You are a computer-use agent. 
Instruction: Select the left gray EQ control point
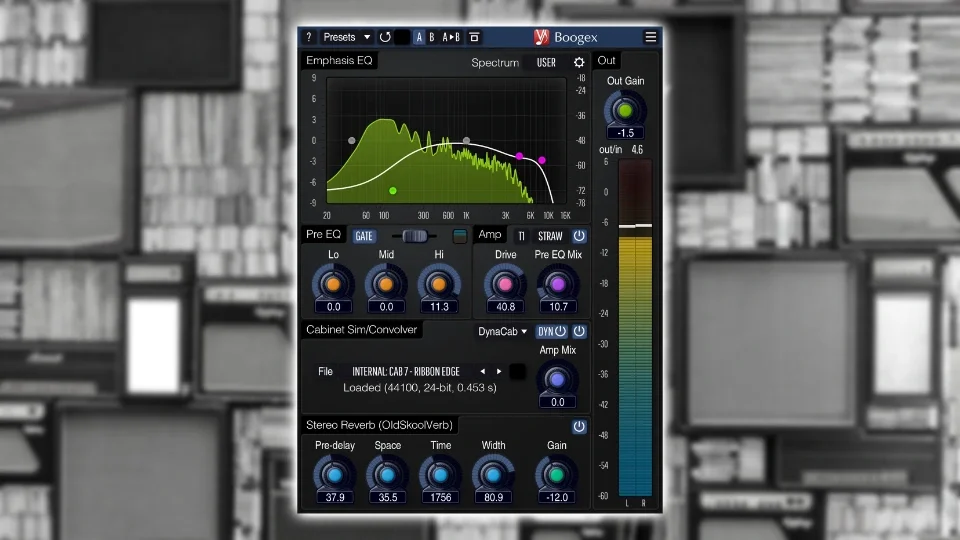(351, 140)
